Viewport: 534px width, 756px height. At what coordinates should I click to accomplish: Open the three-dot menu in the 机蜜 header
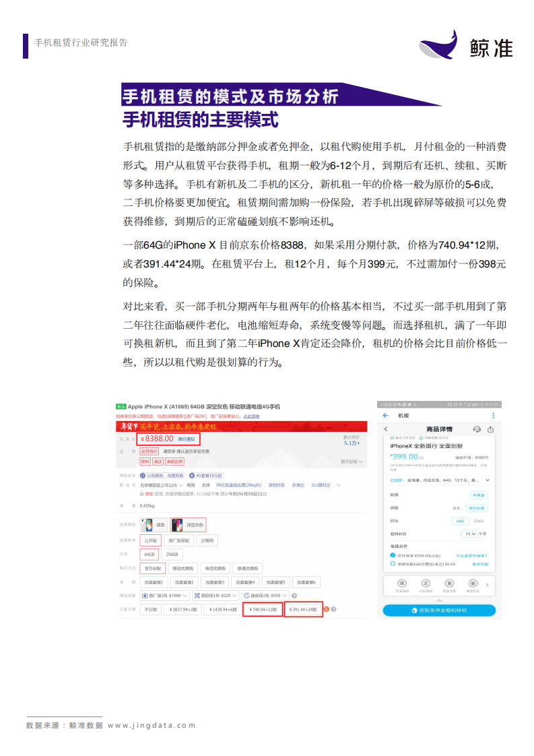[x=492, y=415]
